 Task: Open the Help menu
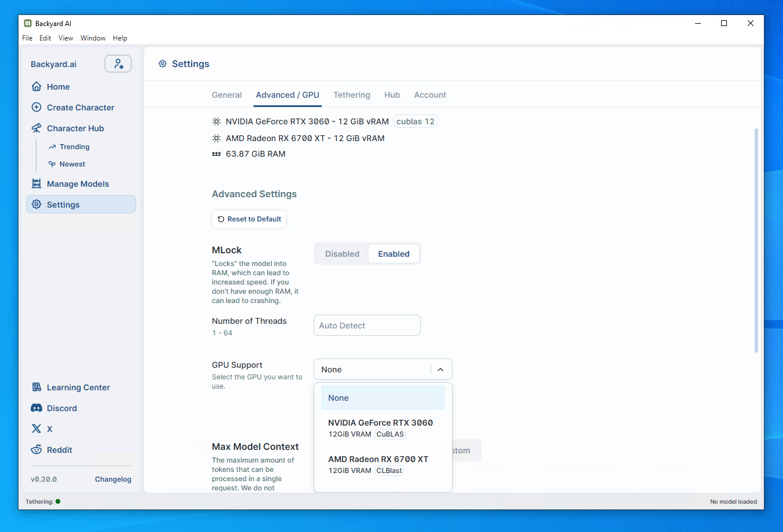pyautogui.click(x=120, y=38)
